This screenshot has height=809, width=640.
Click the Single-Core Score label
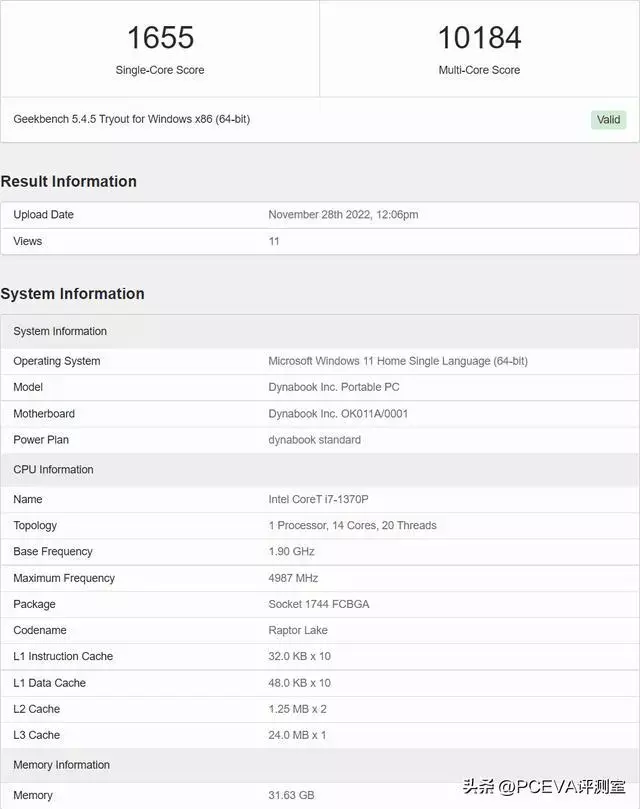pos(160,70)
